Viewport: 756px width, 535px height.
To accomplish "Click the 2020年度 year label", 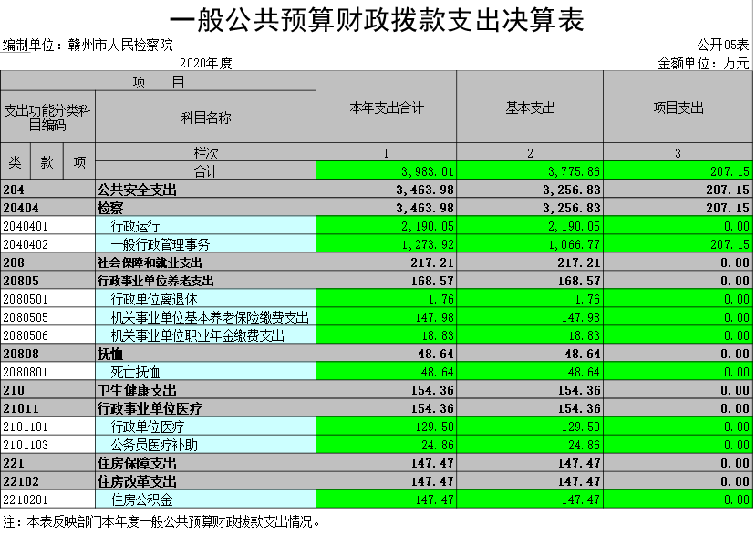I will pyautogui.click(x=206, y=63).
